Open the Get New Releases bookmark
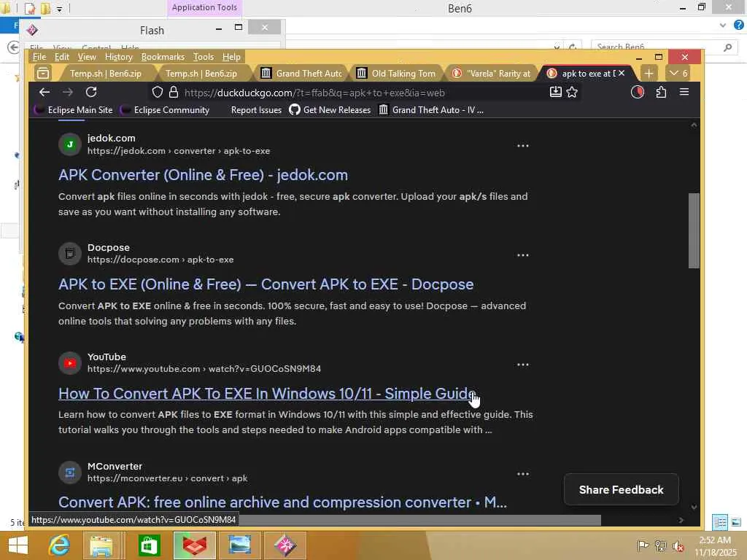747x560 pixels. pyautogui.click(x=330, y=110)
